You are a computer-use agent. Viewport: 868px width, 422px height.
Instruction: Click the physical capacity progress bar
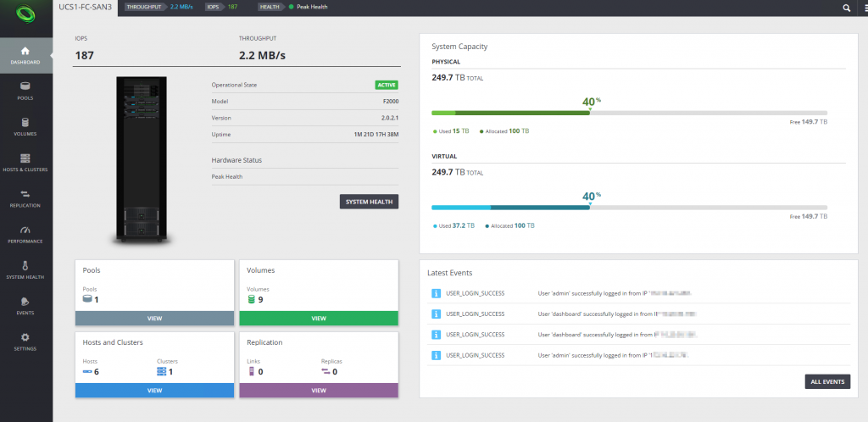coord(630,113)
